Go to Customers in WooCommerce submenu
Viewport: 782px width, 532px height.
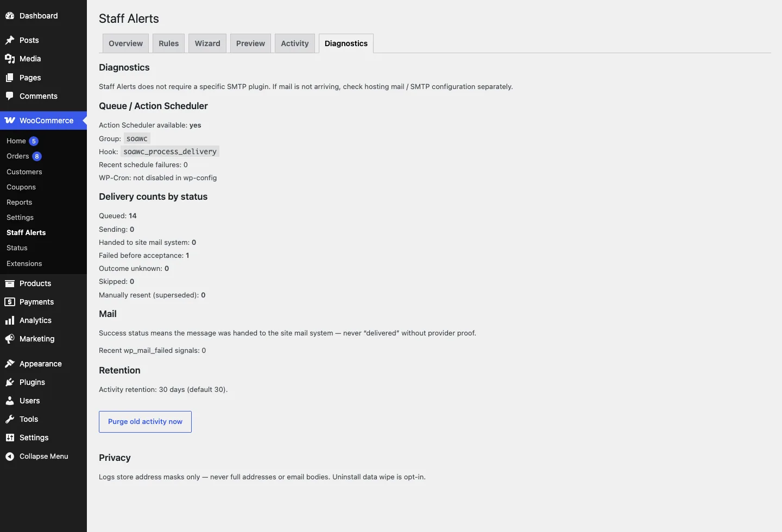coord(24,172)
